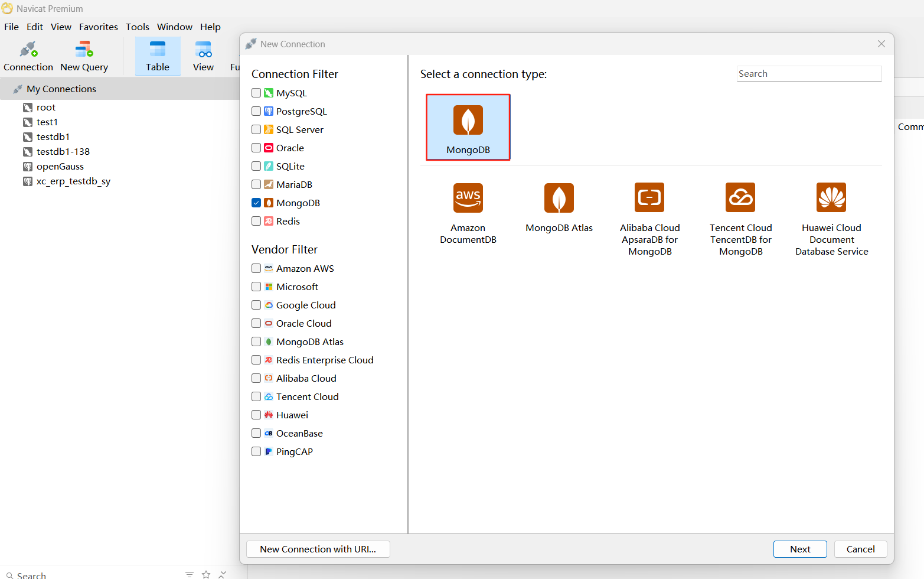Click the Next button
Viewport: 924px width, 579px height.
tap(800, 549)
